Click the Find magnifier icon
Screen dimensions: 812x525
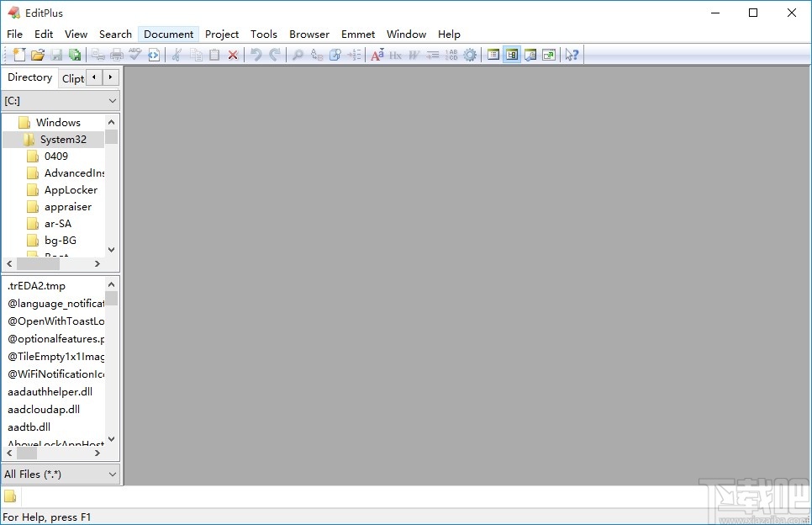pos(298,55)
